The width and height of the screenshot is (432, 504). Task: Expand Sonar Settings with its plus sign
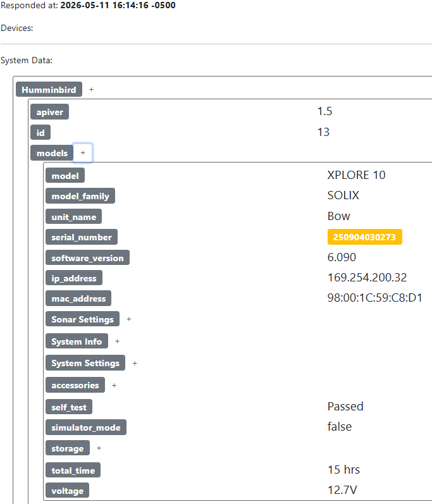(x=129, y=319)
